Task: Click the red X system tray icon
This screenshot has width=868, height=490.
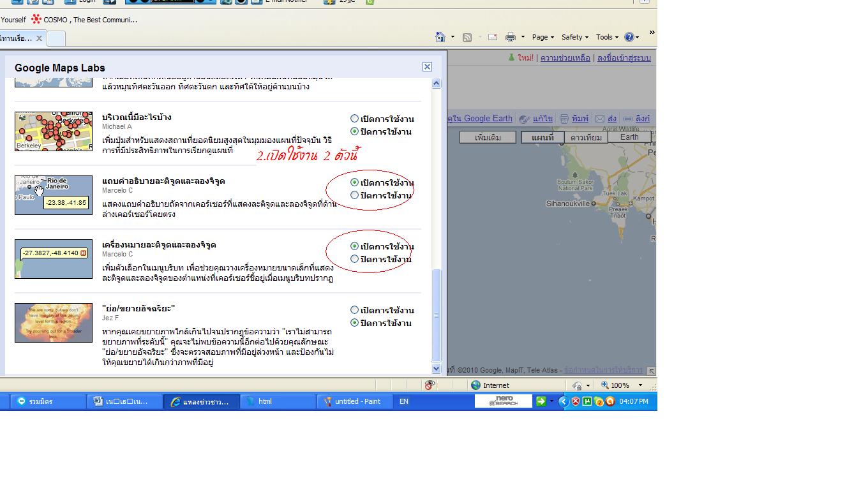Action: pyautogui.click(x=576, y=401)
